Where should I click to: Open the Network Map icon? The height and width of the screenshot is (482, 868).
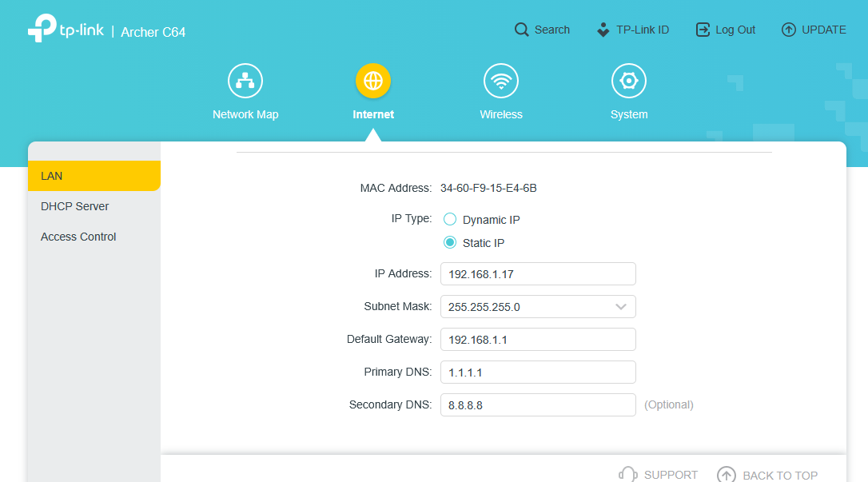point(245,81)
